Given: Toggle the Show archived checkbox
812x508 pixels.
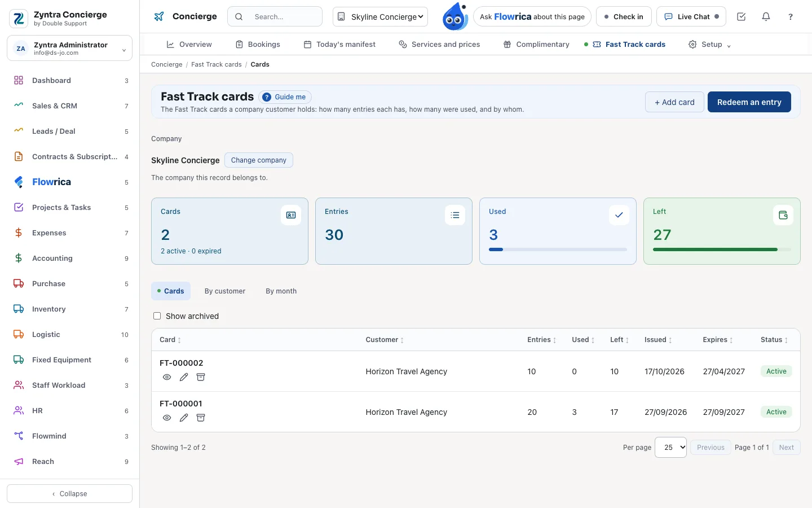Looking at the screenshot, I should click(157, 316).
